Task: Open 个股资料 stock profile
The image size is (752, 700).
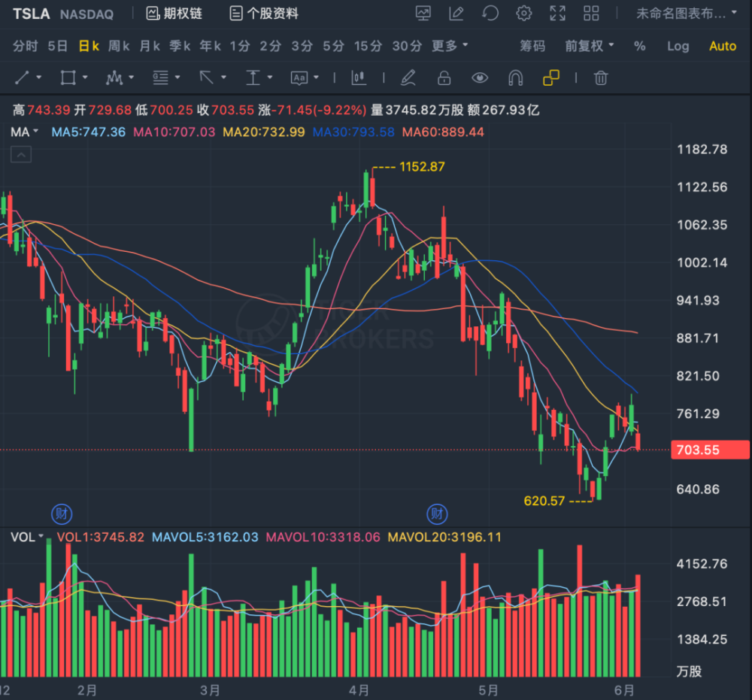Action: 264,13
